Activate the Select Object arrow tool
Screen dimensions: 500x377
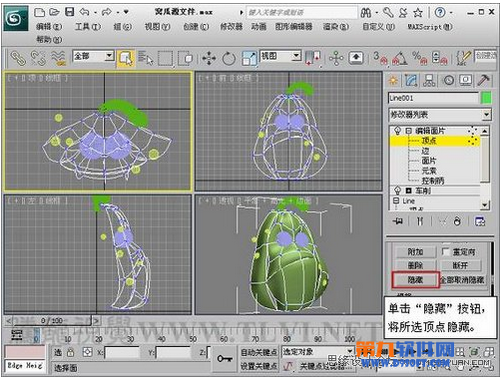pos(126,59)
